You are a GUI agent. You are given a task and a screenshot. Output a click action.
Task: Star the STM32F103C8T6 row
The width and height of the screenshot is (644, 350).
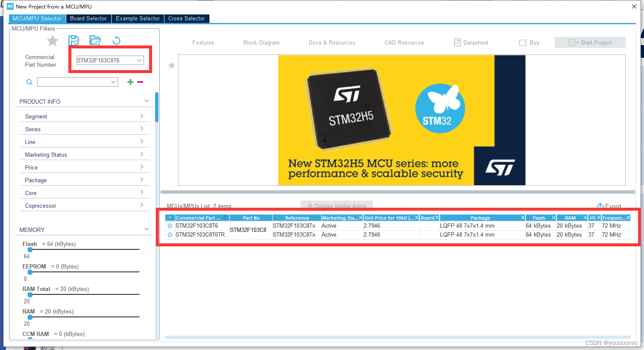pyautogui.click(x=170, y=226)
